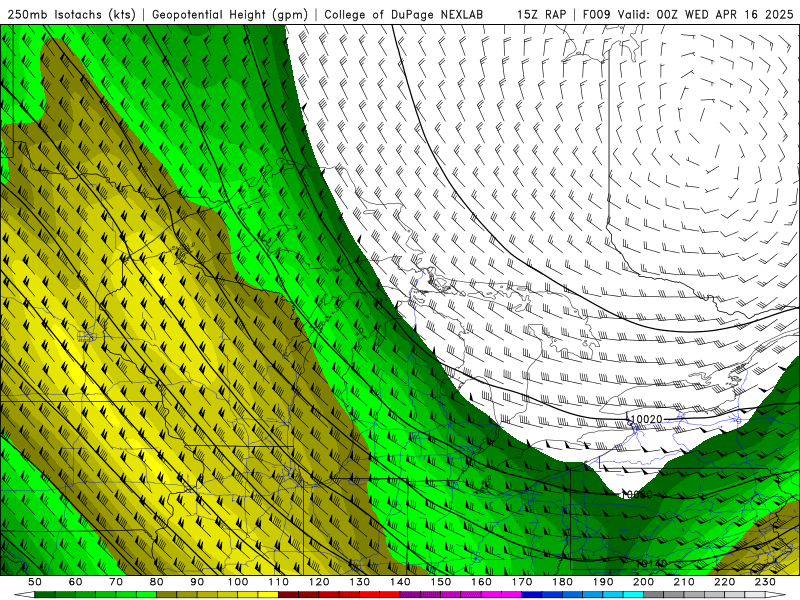Image resolution: width=800 pixels, height=600 pixels.
Task: Click the 60 value on the color scale
Action: click(x=76, y=582)
